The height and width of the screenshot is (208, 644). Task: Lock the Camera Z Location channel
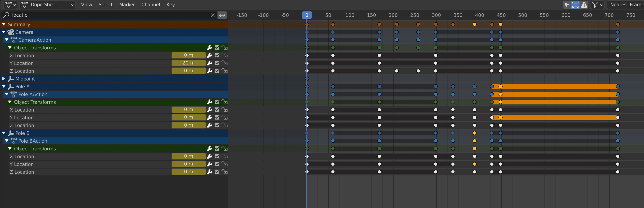click(224, 71)
